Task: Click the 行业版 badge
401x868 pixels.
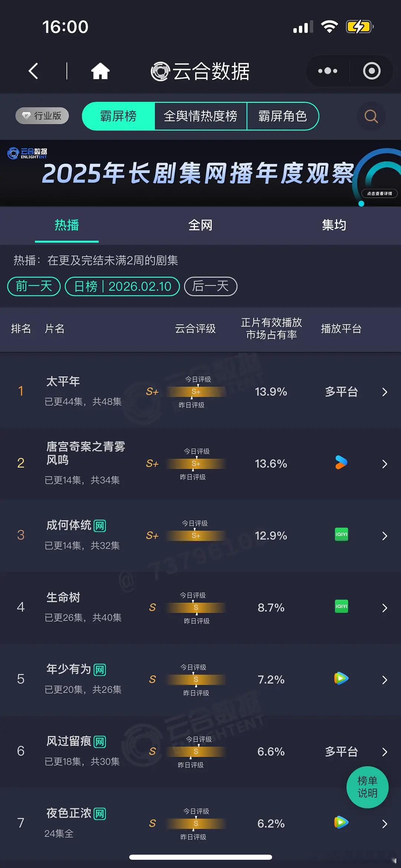Action: pos(42,116)
